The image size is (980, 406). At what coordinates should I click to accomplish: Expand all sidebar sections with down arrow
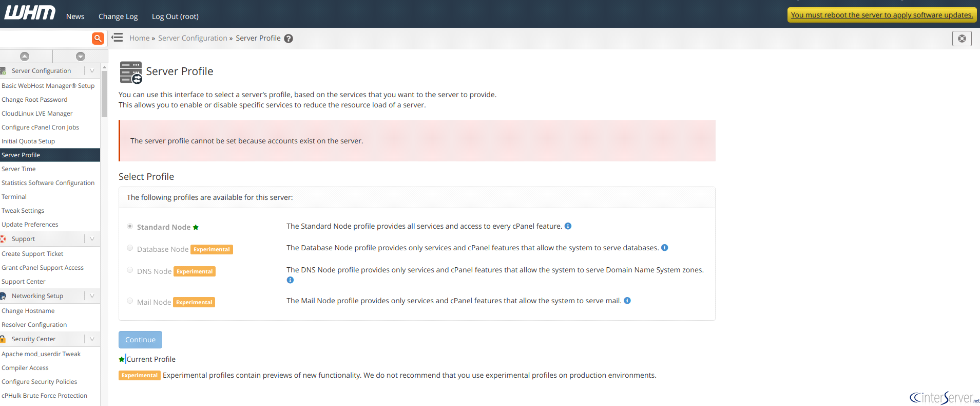pos(81,57)
